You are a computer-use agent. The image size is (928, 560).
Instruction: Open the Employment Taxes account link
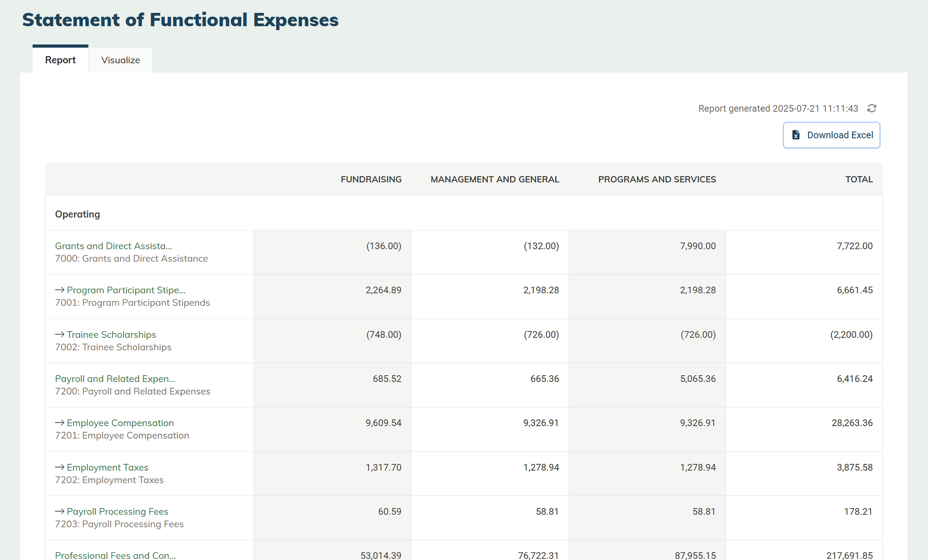pos(107,467)
